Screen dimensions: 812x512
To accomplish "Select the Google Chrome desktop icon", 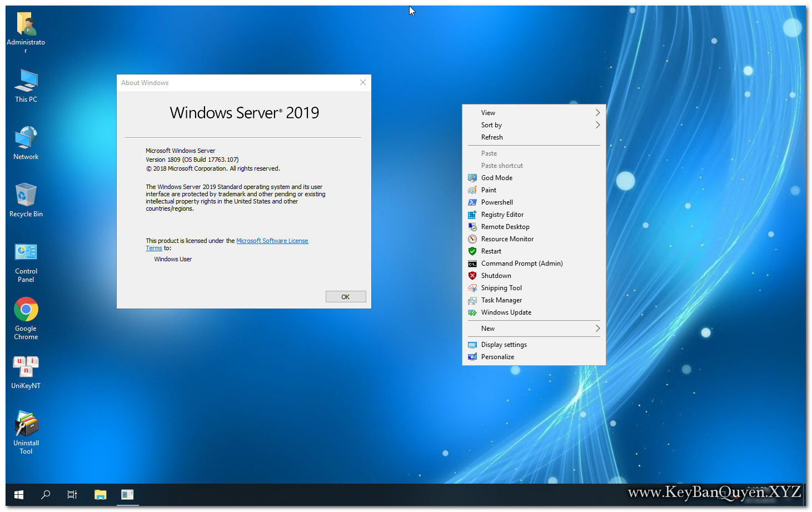I will (26, 319).
